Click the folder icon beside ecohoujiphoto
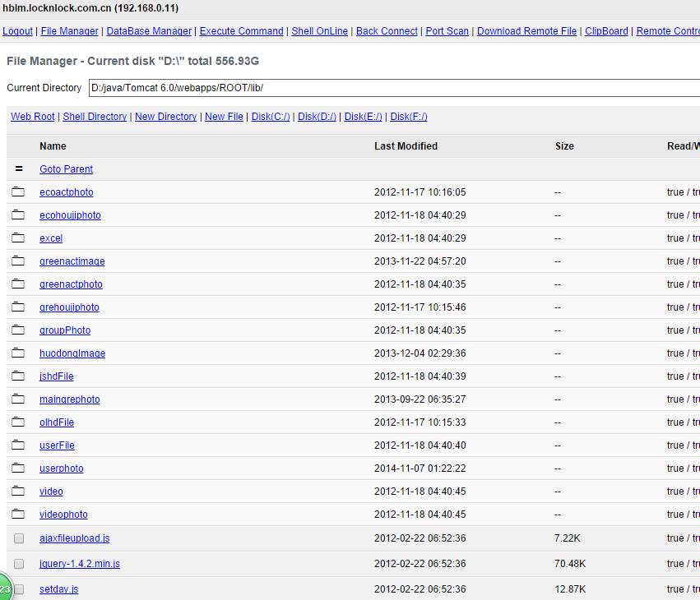The height and width of the screenshot is (600, 700). tap(18, 215)
